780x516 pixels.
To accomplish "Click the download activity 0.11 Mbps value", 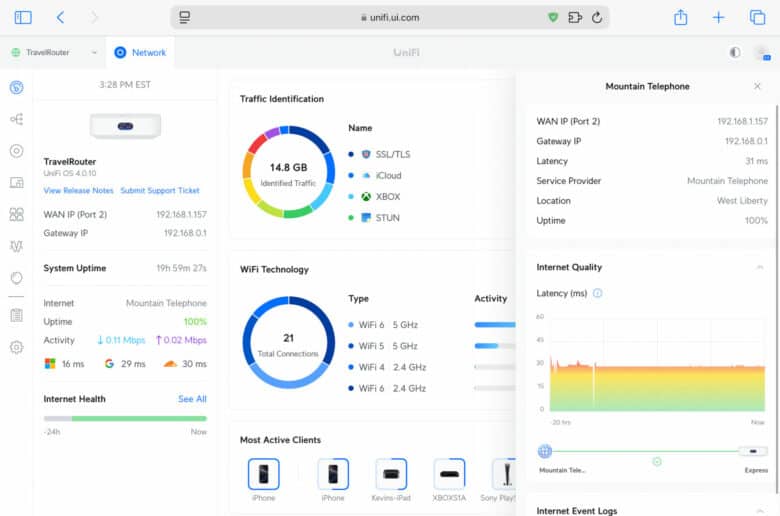I will coord(121,340).
